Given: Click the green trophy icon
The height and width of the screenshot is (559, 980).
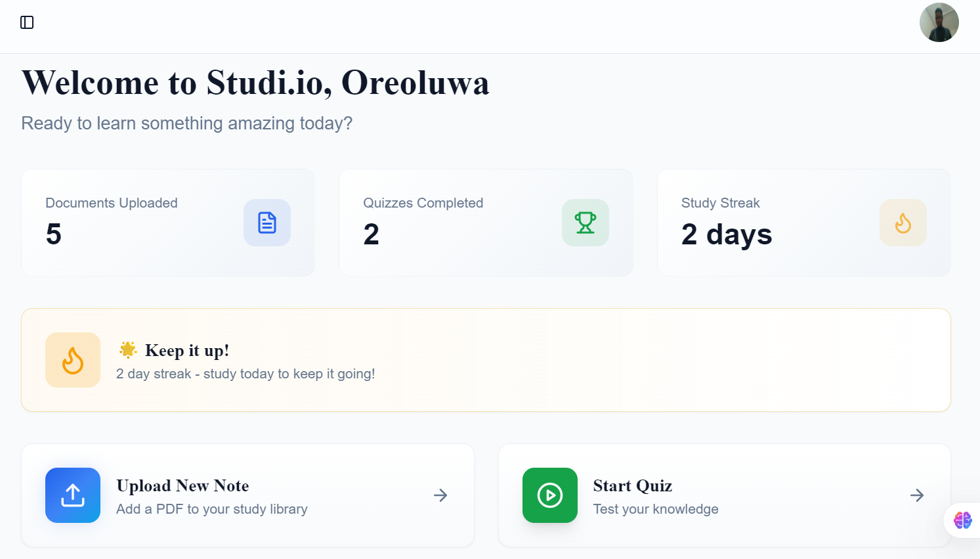Looking at the screenshot, I should tap(586, 223).
